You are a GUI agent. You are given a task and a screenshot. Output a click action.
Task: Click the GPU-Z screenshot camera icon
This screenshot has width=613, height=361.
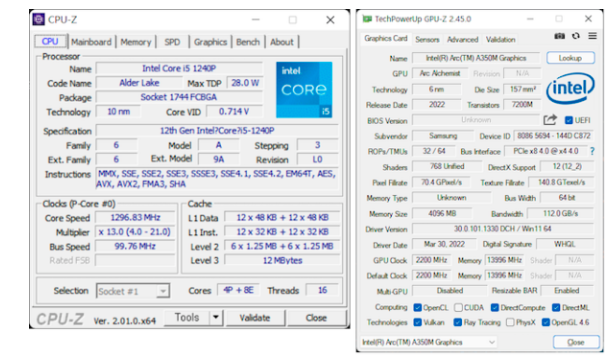tap(559, 36)
